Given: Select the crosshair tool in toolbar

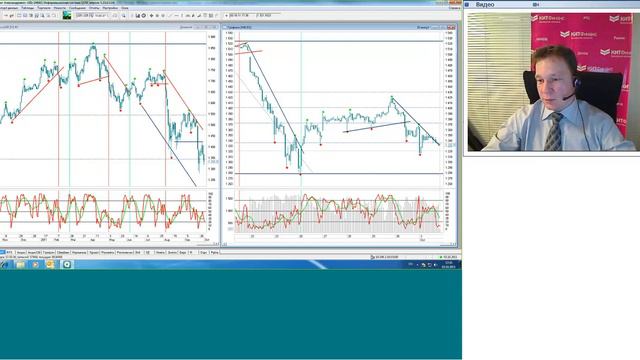Looking at the screenshot, I should point(151,16).
